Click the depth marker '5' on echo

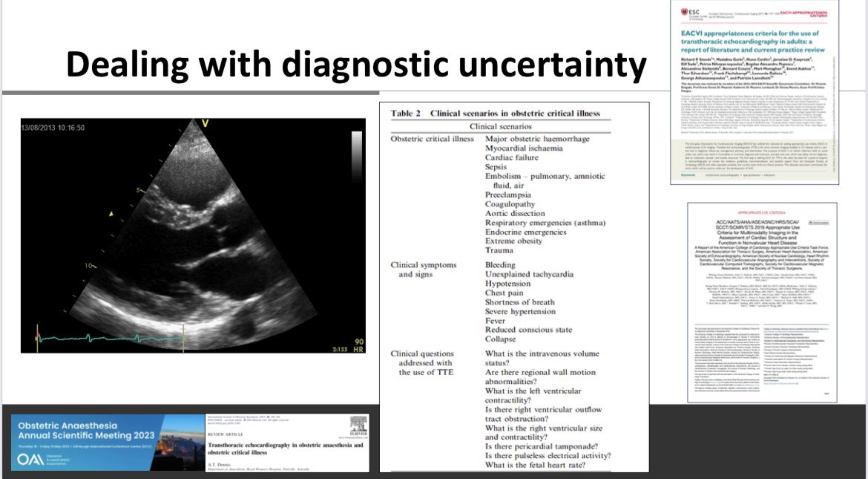138,190
